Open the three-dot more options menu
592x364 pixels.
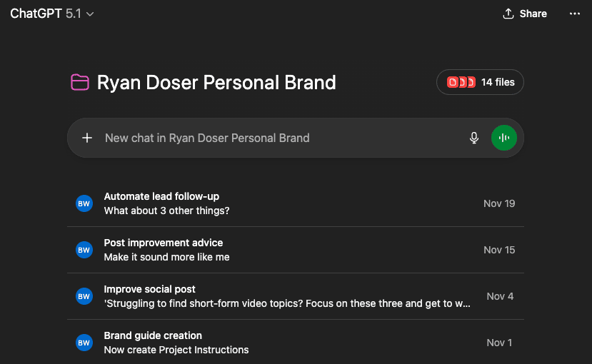(x=575, y=14)
